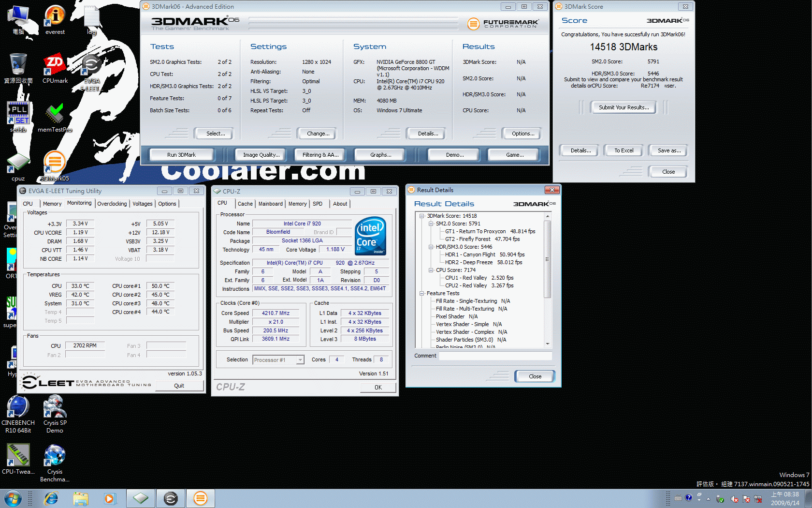The width and height of the screenshot is (812, 508).
Task: Click To Excel in 3DMark Score
Action: pos(624,150)
